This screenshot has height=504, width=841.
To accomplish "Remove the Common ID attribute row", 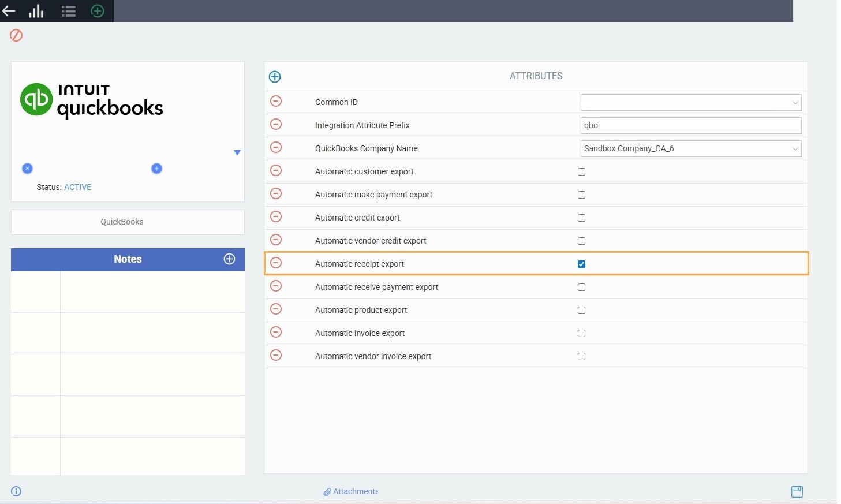I will click(276, 102).
